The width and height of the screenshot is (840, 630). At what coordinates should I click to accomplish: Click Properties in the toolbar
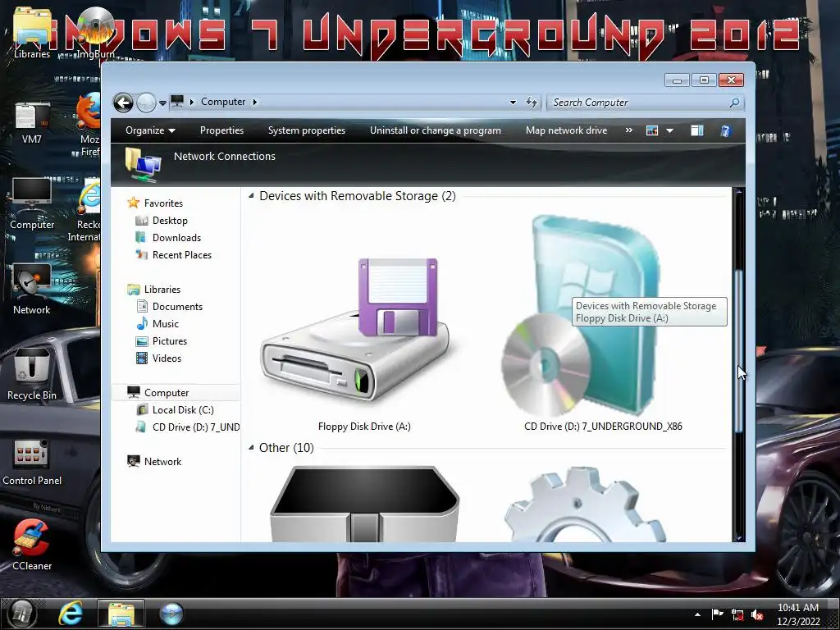point(221,130)
